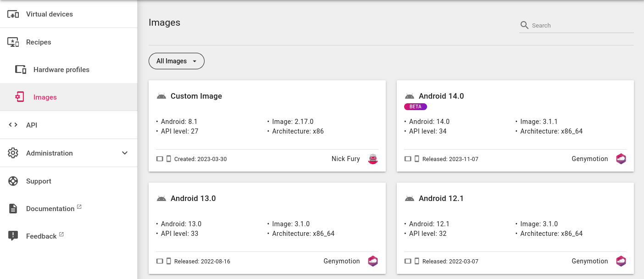Select the Feedback menu entry
644x279 pixels.
pyautogui.click(x=41, y=236)
